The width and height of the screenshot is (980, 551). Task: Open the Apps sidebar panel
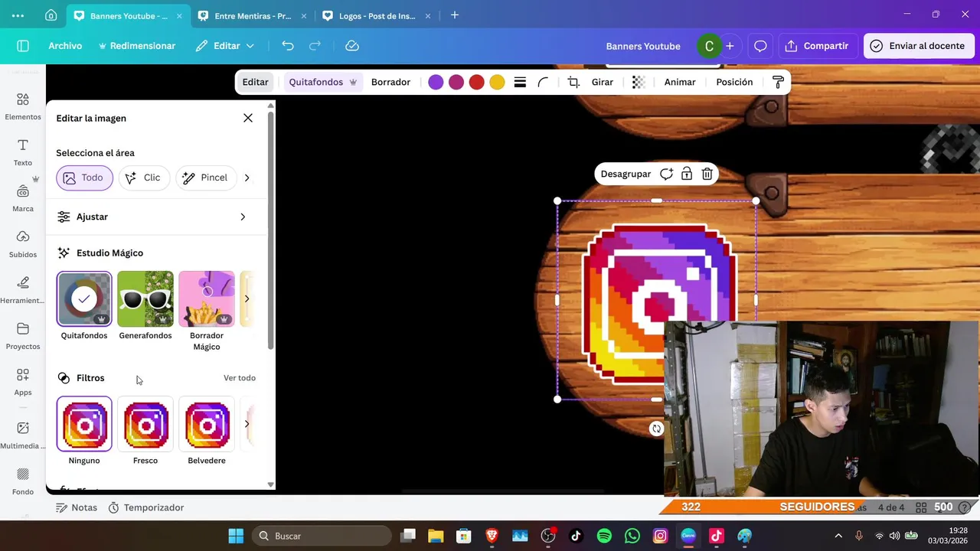click(23, 382)
